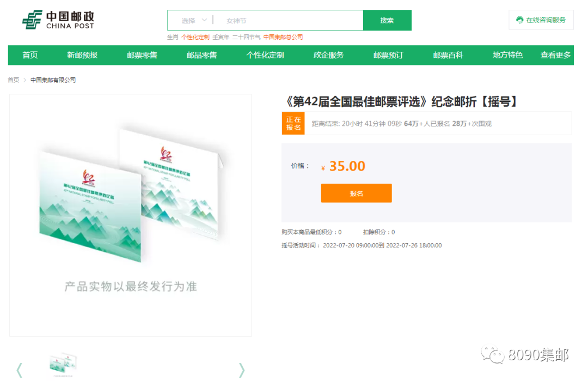Click the orange 正在报名 status badge

click(293, 124)
